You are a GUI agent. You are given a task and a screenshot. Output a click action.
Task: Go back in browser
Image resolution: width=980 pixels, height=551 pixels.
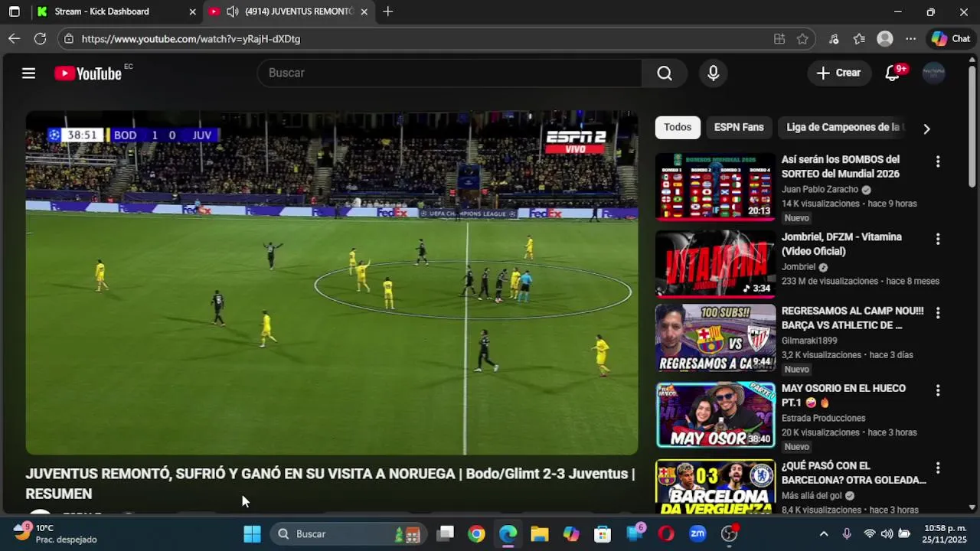pyautogui.click(x=14, y=38)
